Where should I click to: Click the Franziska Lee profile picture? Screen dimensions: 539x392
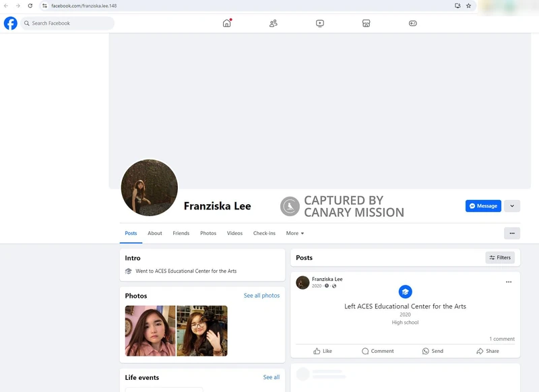point(150,188)
